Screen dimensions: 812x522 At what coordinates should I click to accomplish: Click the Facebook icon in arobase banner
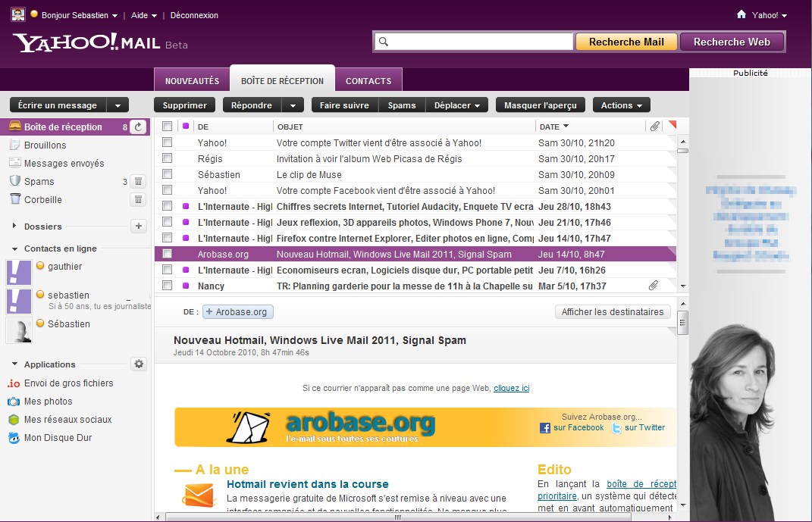[x=545, y=428]
